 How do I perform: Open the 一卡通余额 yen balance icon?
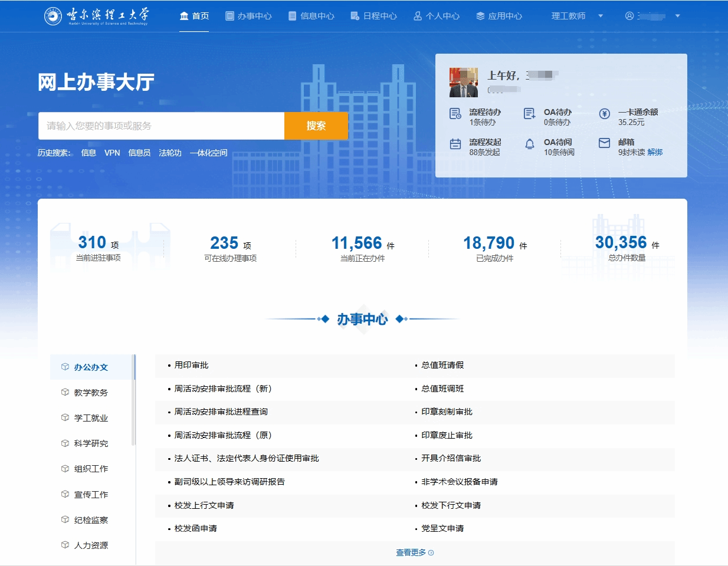[604, 114]
